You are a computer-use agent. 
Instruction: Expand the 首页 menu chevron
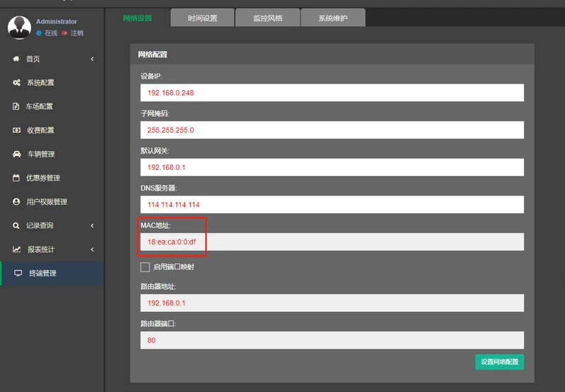coord(92,59)
